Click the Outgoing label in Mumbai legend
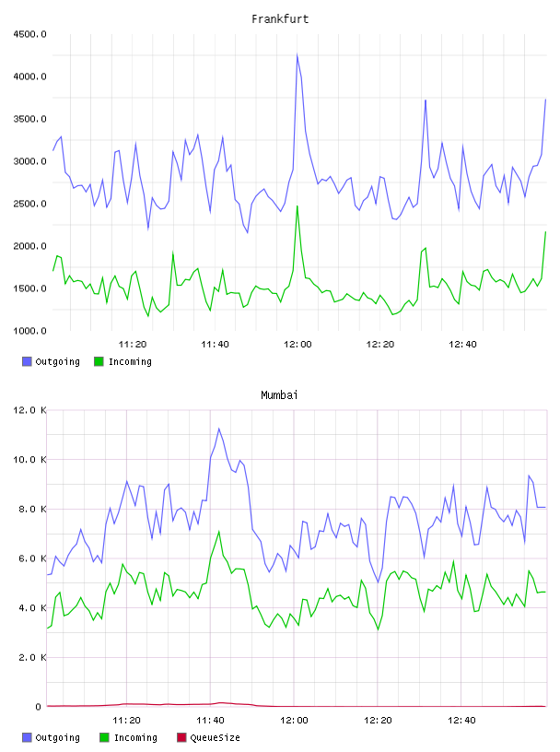The image size is (560, 752). pyautogui.click(x=57, y=737)
